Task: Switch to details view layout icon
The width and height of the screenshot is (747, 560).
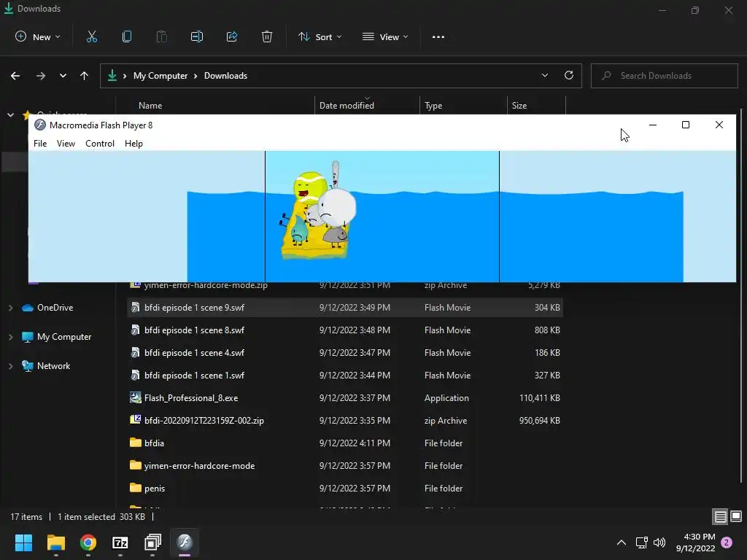Action: pos(720,516)
